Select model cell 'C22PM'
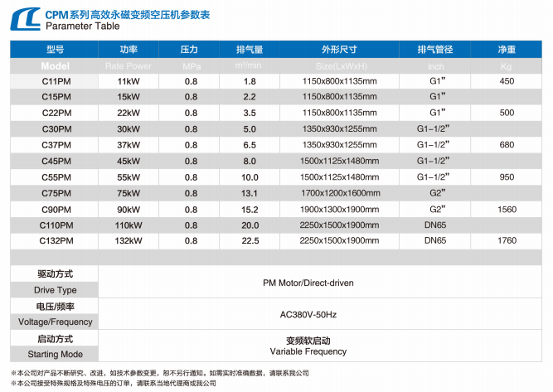 click(x=56, y=113)
